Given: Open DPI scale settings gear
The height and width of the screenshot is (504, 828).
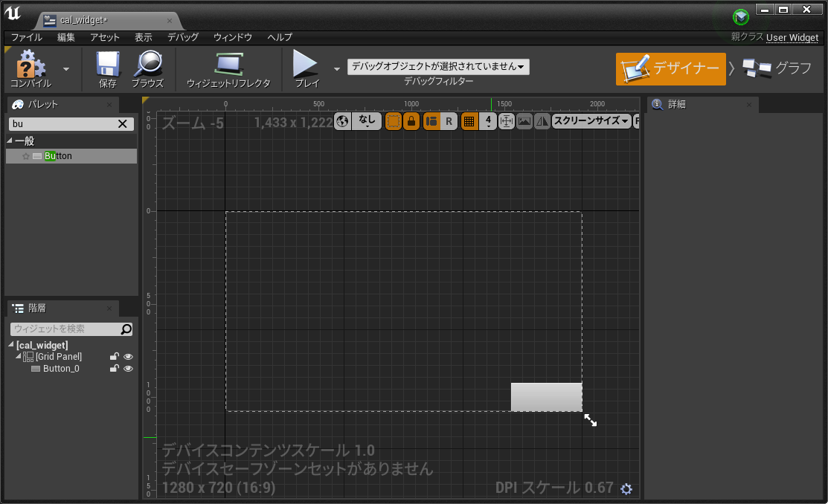Looking at the screenshot, I should tap(626, 488).
